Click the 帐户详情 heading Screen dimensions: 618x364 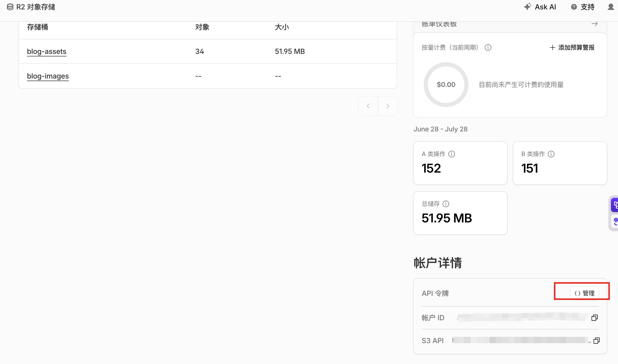click(x=438, y=263)
